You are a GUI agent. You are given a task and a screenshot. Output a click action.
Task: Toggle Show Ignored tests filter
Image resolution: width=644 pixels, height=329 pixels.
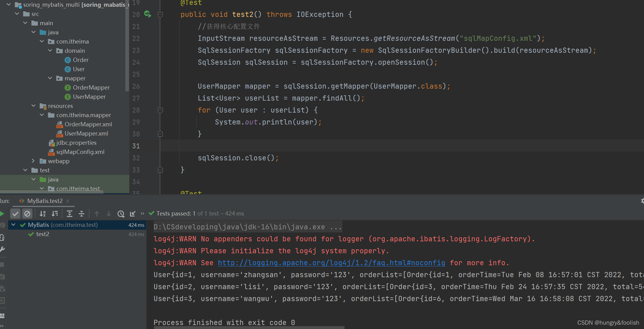27,214
